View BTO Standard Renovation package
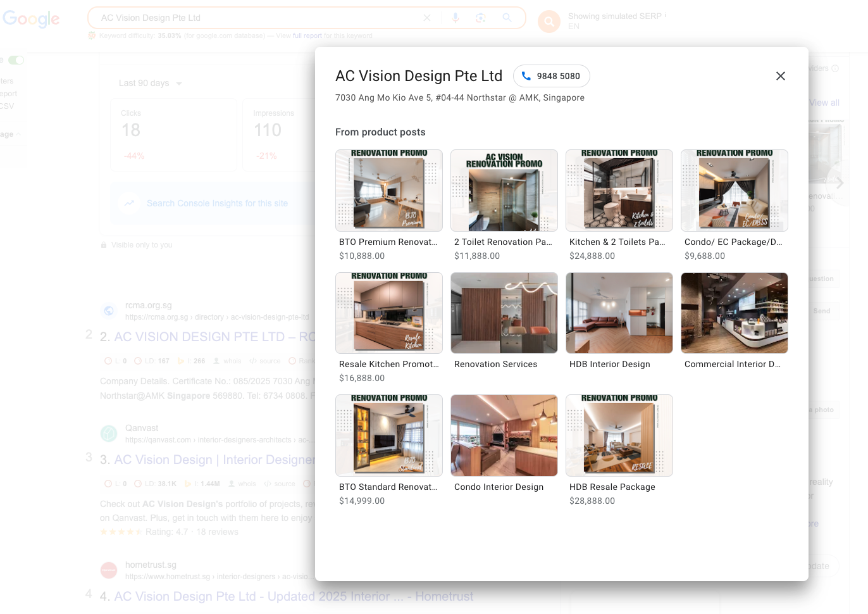This screenshot has width=868, height=614. [x=388, y=435]
